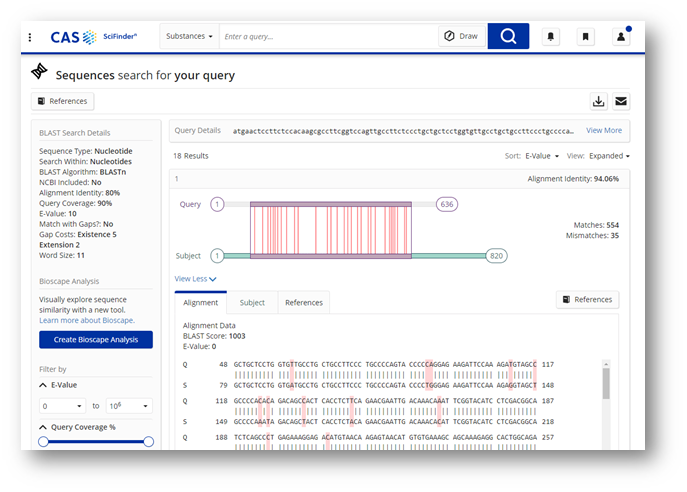Collapse the E-Value filter section

click(x=43, y=385)
